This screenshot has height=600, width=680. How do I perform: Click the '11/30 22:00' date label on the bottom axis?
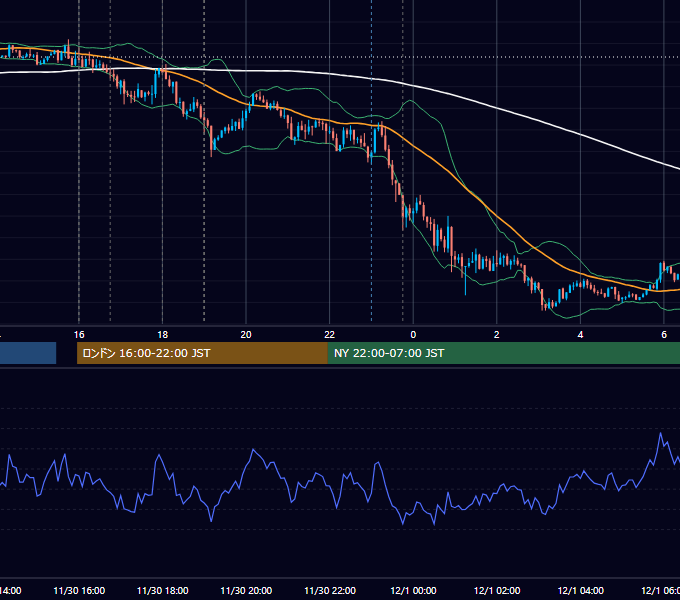point(330,590)
